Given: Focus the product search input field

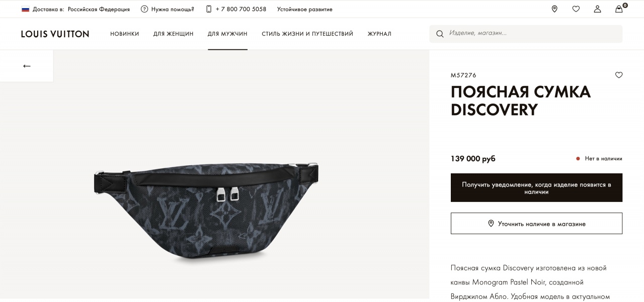Looking at the screenshot, I should click(526, 34).
